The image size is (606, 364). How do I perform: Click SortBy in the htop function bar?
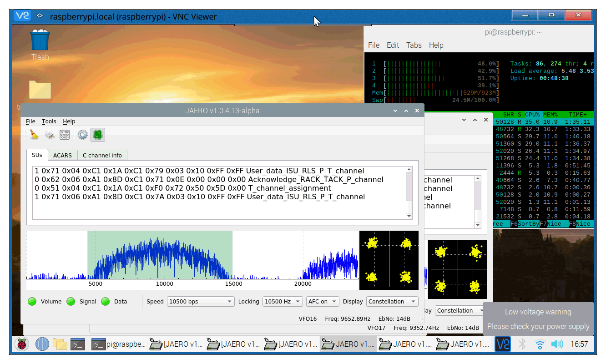528,224
